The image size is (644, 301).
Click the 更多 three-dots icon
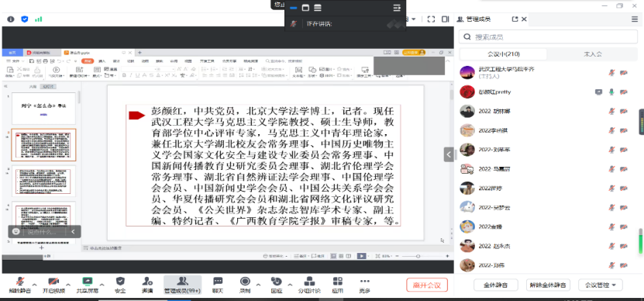coord(364,282)
